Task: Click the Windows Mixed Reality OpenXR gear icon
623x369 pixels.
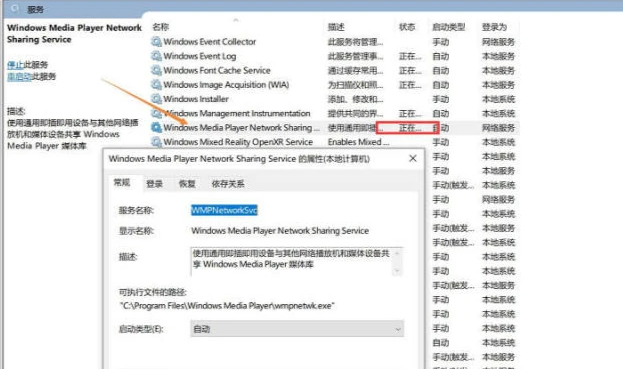Action: point(157,142)
